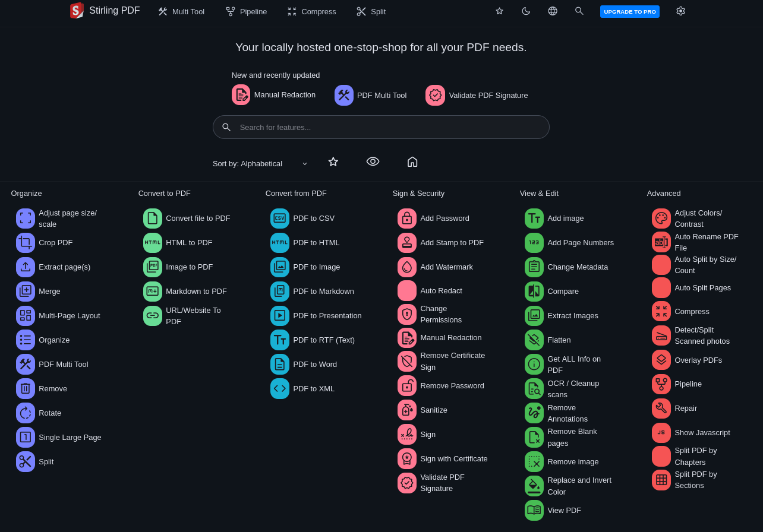Open the Pipeline menu in the navbar
This screenshot has width=763, height=532.
coord(246,12)
